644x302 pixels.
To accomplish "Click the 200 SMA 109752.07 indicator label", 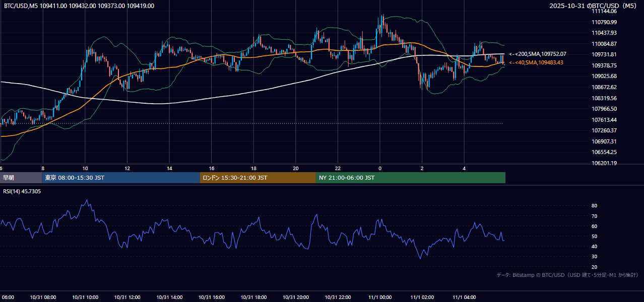I will click(538, 54).
